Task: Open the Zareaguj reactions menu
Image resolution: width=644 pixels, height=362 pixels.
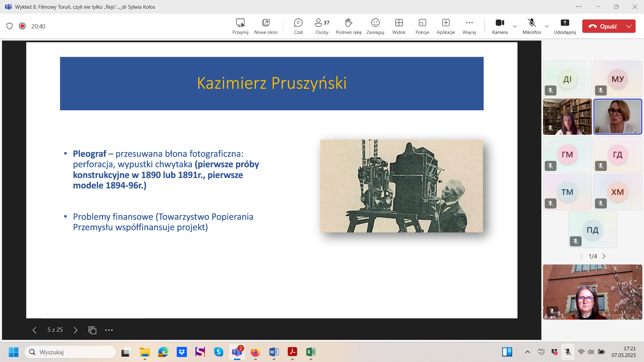Action: (375, 26)
